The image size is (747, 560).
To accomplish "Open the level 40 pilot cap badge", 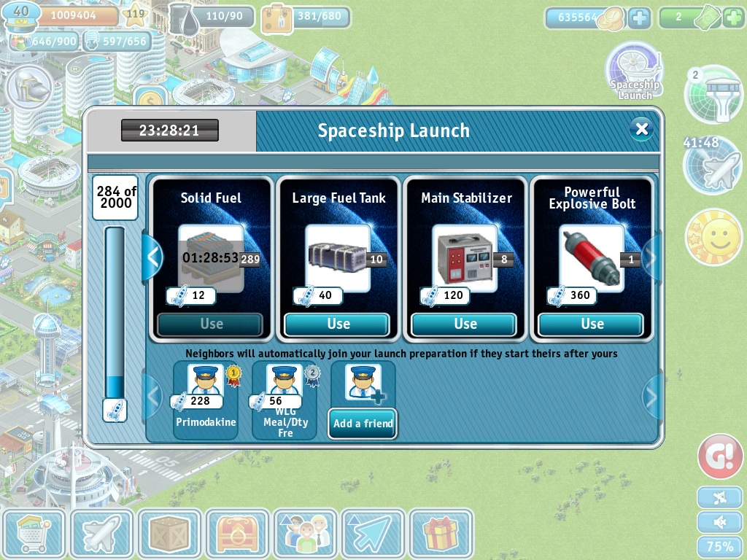I will coord(21,17).
